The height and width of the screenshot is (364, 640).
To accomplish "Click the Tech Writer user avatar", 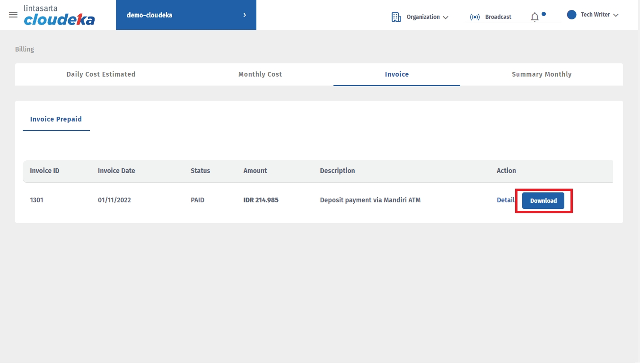I will click(572, 15).
